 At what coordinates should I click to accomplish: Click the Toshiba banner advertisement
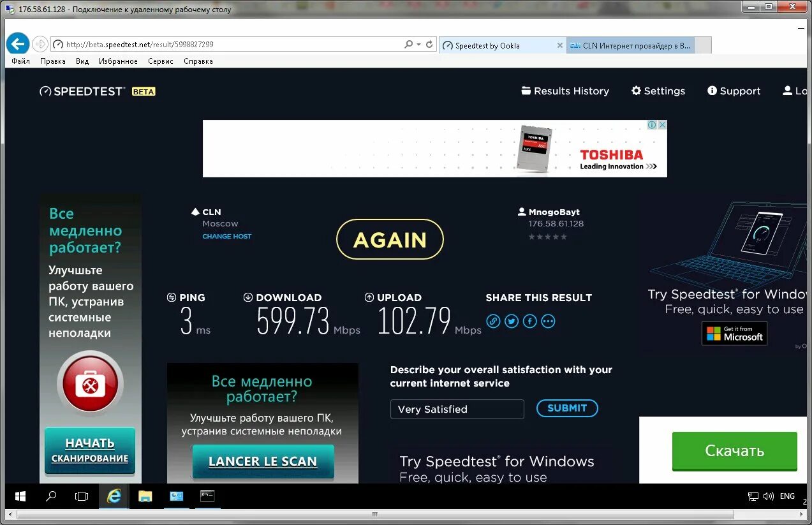pos(434,148)
